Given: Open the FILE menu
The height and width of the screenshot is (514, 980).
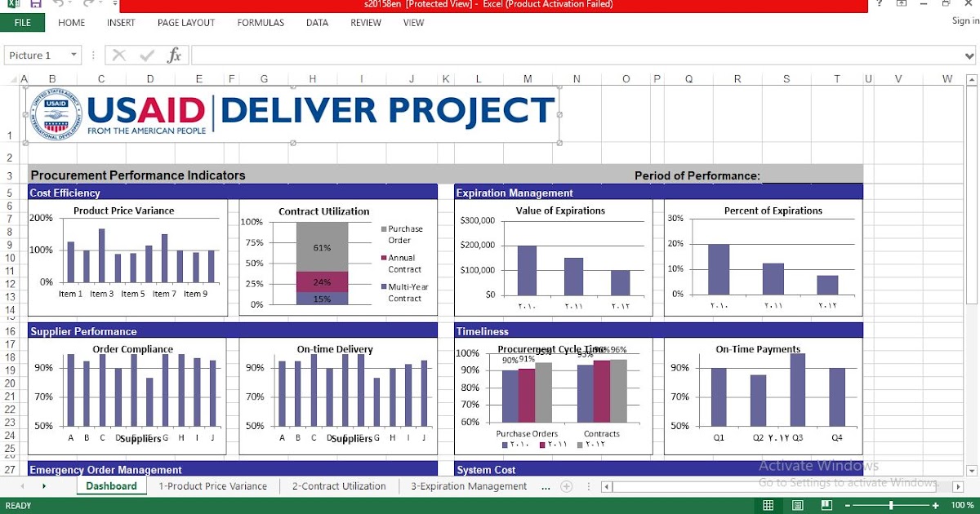Looking at the screenshot, I should click(22, 22).
